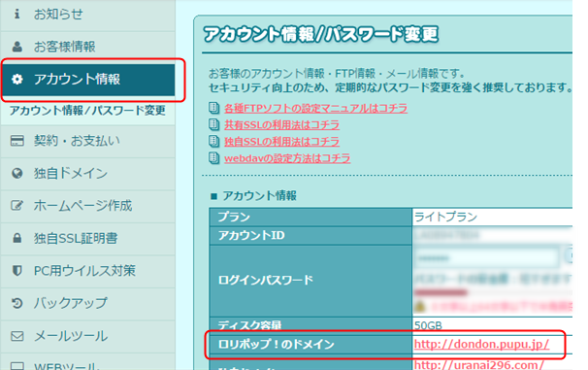Open webdavの設定方法はコチラ link
This screenshot has height=370, width=588.
click(287, 158)
